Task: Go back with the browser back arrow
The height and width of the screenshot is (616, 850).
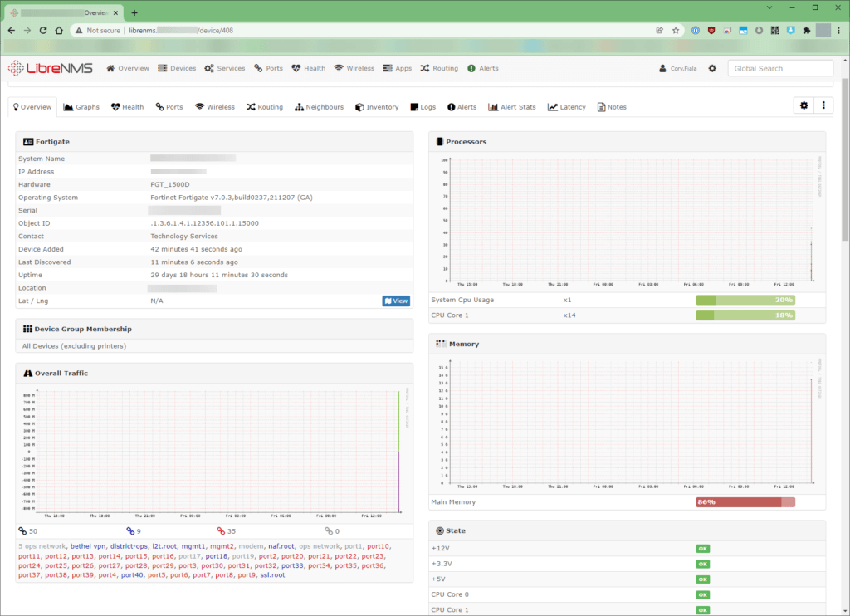Action: (x=12, y=31)
